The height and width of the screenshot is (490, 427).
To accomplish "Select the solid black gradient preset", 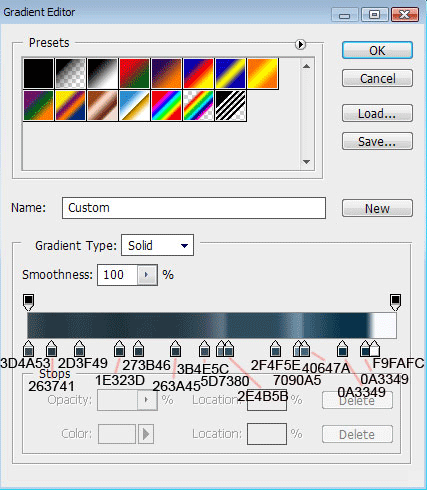I will coord(38,73).
